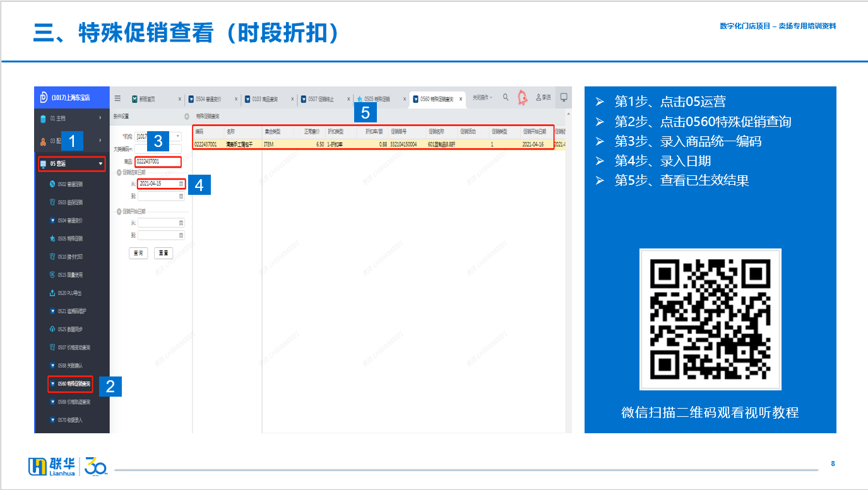The width and height of the screenshot is (868, 490).
Task: Open calendar icon of 促销开始日期 到 field
Action: pyautogui.click(x=181, y=235)
